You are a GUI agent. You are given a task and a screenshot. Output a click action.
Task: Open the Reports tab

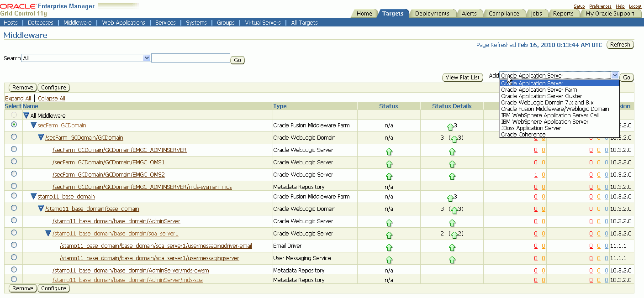[563, 14]
